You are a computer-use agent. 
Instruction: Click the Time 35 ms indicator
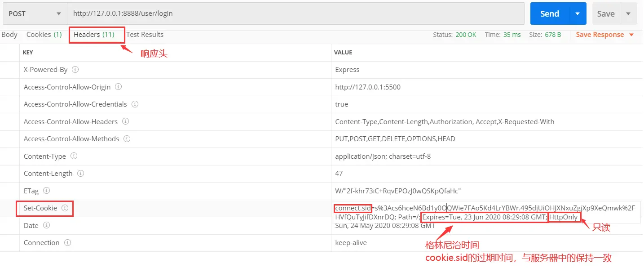pos(503,35)
